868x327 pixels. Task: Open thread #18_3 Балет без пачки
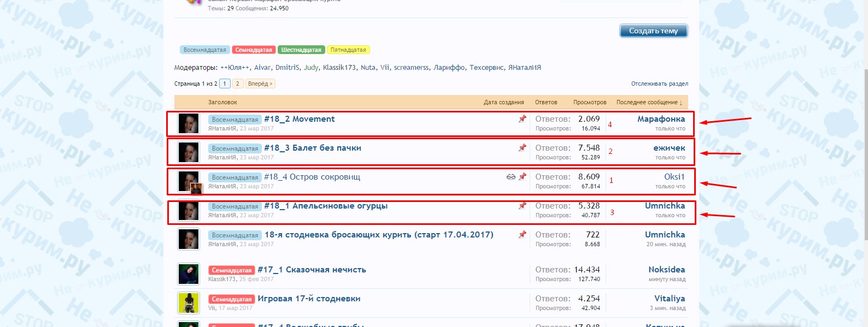(312, 148)
